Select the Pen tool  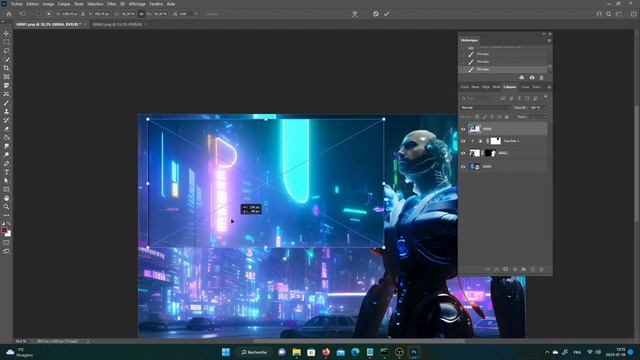click(x=6, y=163)
